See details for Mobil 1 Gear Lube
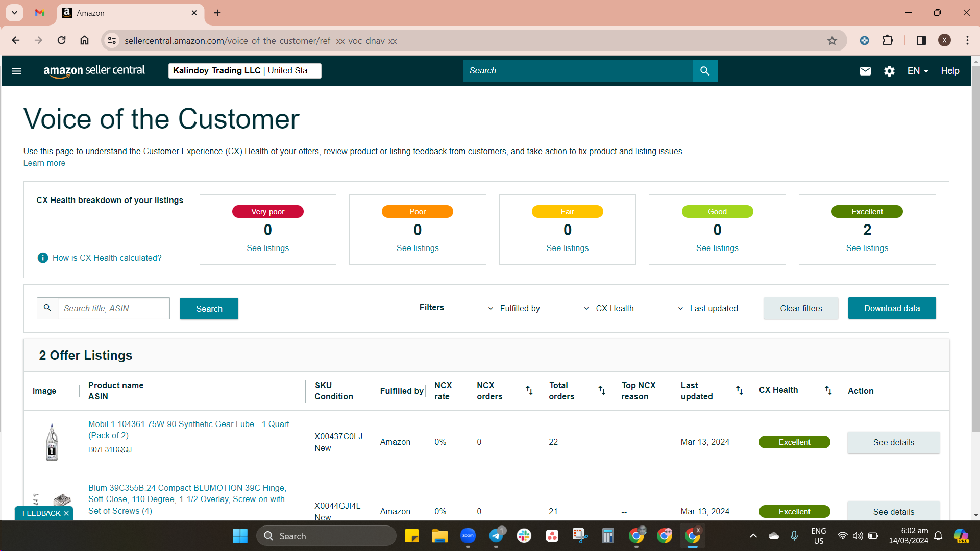 coord(893,442)
